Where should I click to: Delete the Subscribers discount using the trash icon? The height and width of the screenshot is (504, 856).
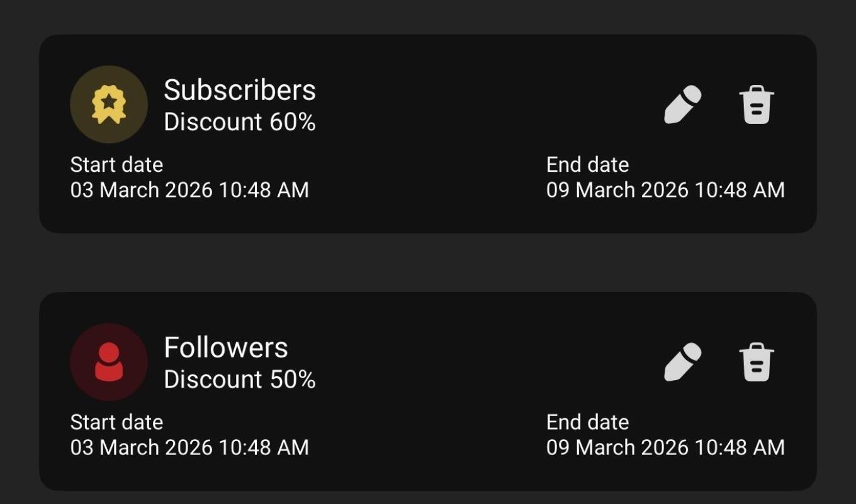click(x=756, y=105)
